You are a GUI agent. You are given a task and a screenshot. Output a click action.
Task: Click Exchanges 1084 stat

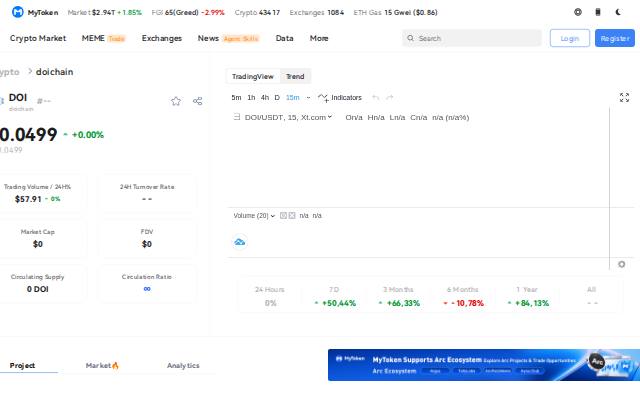pyautogui.click(x=317, y=12)
